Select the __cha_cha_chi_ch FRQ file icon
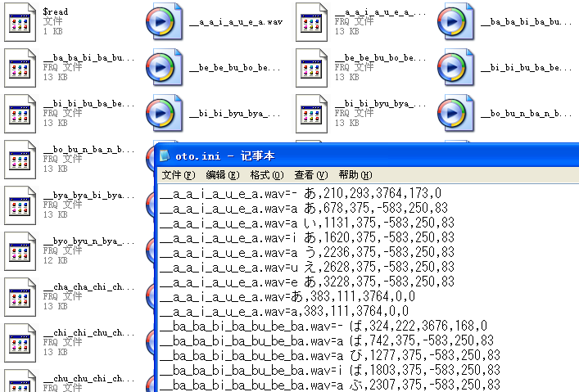 (x=20, y=297)
